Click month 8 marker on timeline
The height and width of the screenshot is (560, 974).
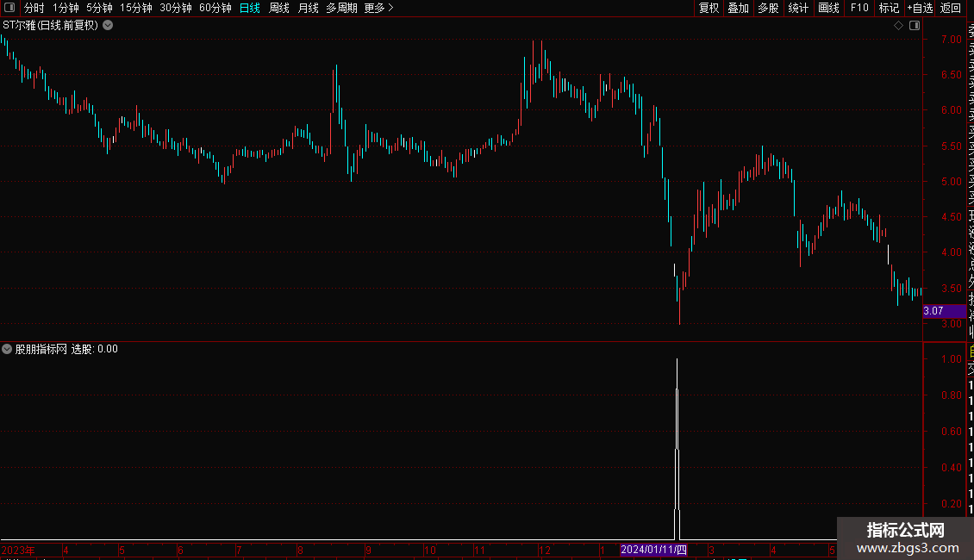(x=300, y=550)
